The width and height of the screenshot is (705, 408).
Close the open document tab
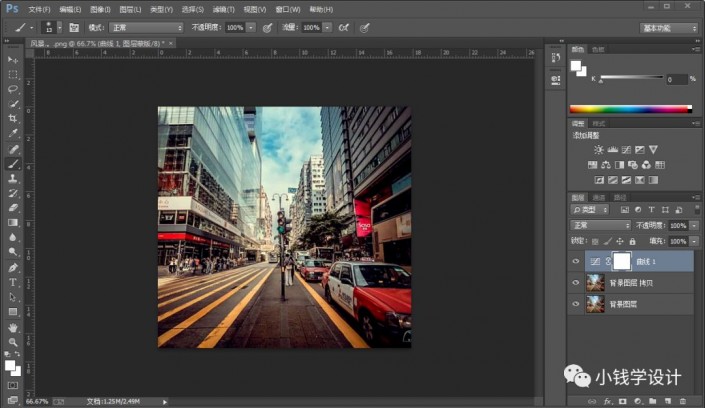point(171,44)
